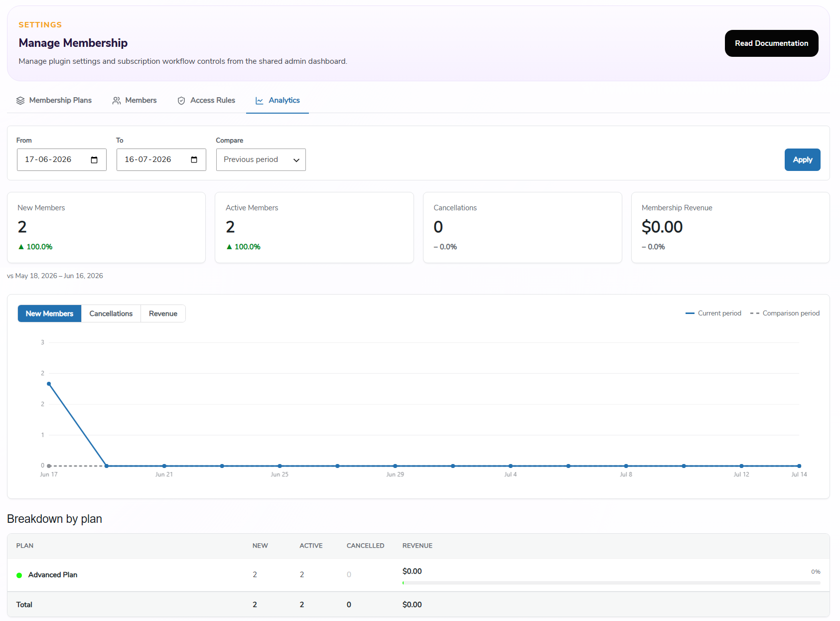Click the REVENUE column header

point(418,546)
